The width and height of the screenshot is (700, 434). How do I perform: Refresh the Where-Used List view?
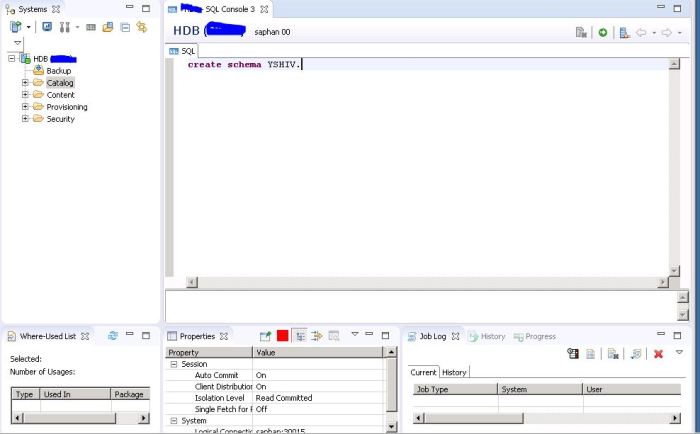point(113,336)
